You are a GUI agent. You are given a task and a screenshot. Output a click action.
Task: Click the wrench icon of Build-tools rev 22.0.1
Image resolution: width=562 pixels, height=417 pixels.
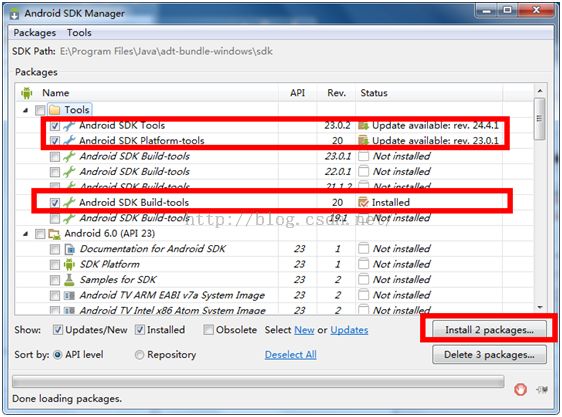pyautogui.click(x=69, y=172)
